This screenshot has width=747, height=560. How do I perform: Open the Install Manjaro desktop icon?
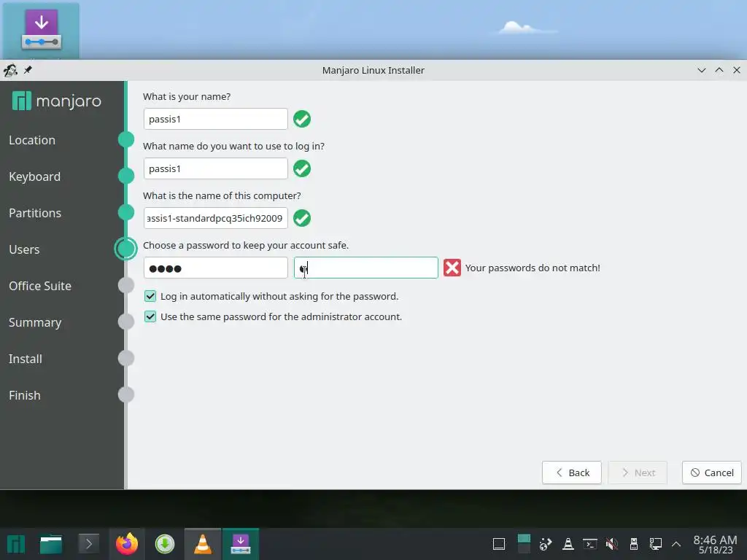pyautogui.click(x=41, y=31)
